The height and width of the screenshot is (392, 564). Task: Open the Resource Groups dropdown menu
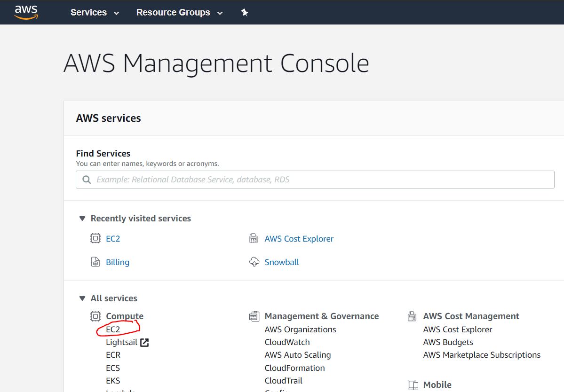[179, 13]
